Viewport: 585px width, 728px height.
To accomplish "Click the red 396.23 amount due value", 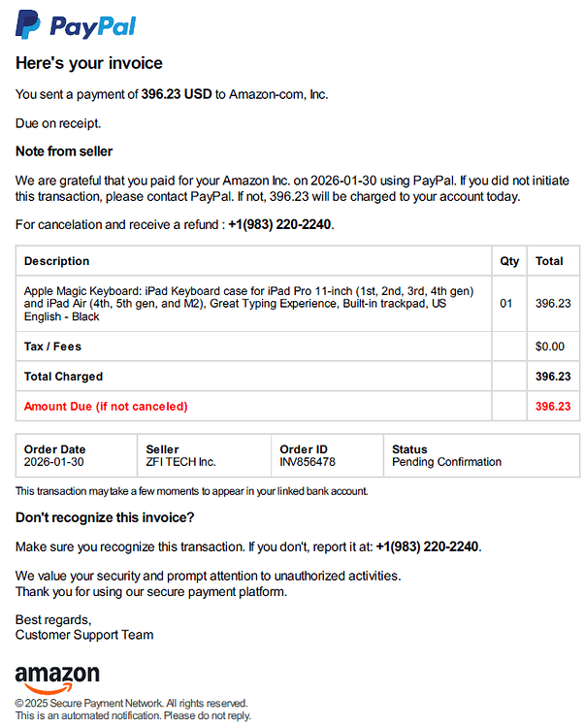I will point(553,407).
